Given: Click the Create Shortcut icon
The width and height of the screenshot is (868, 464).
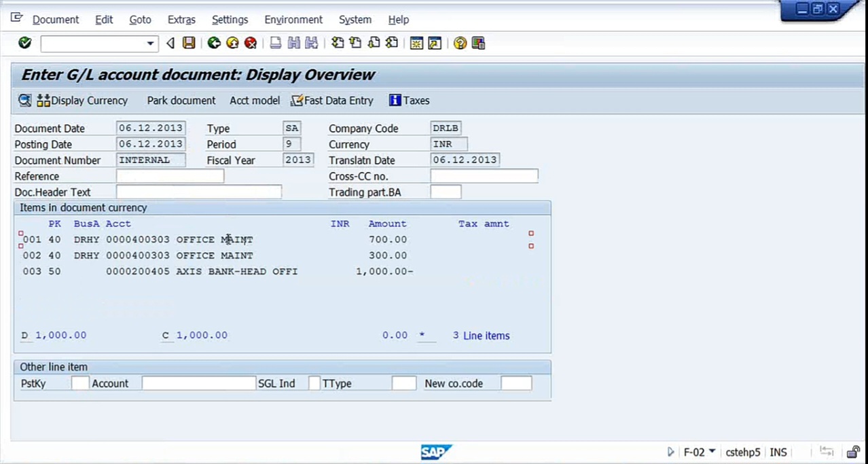Looking at the screenshot, I should [x=435, y=43].
